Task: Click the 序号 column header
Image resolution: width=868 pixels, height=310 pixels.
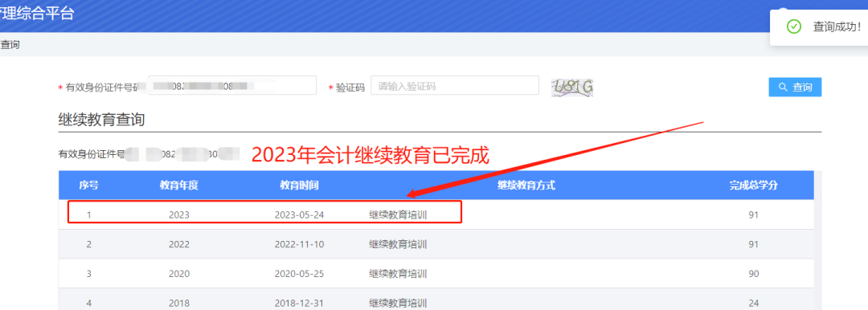Action: tap(88, 186)
